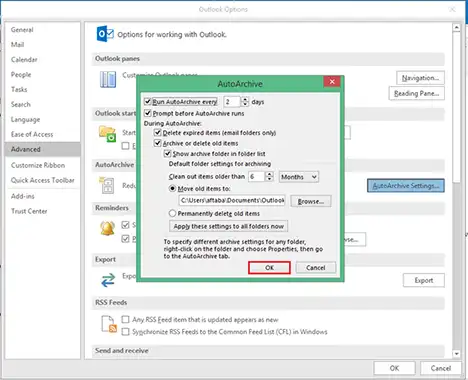Check Synchronize RSS Feeds to CFL checkbox
This screenshot has height=380, width=468.
point(125,331)
